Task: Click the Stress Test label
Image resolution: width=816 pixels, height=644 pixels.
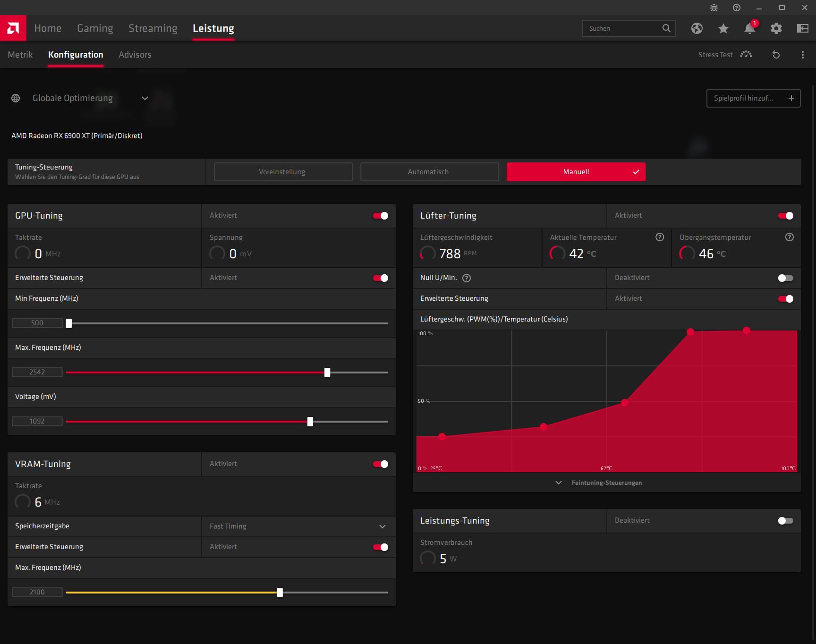Action: 715,55
